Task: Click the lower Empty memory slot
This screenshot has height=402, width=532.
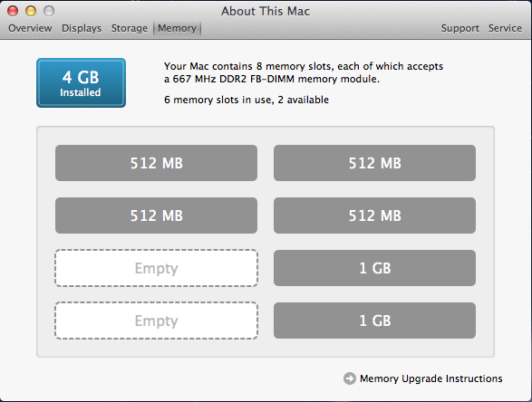Action: pyautogui.click(x=157, y=321)
